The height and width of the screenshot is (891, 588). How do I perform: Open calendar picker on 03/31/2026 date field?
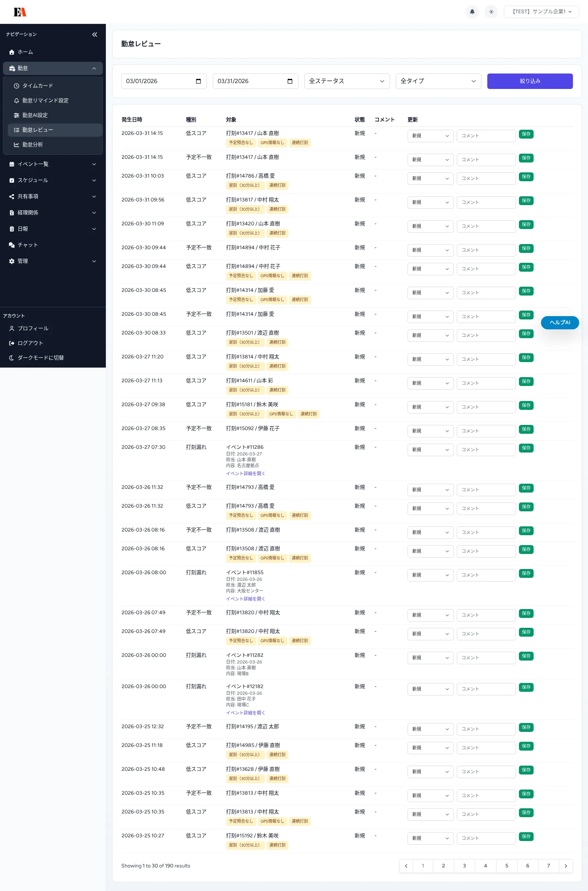pos(290,81)
